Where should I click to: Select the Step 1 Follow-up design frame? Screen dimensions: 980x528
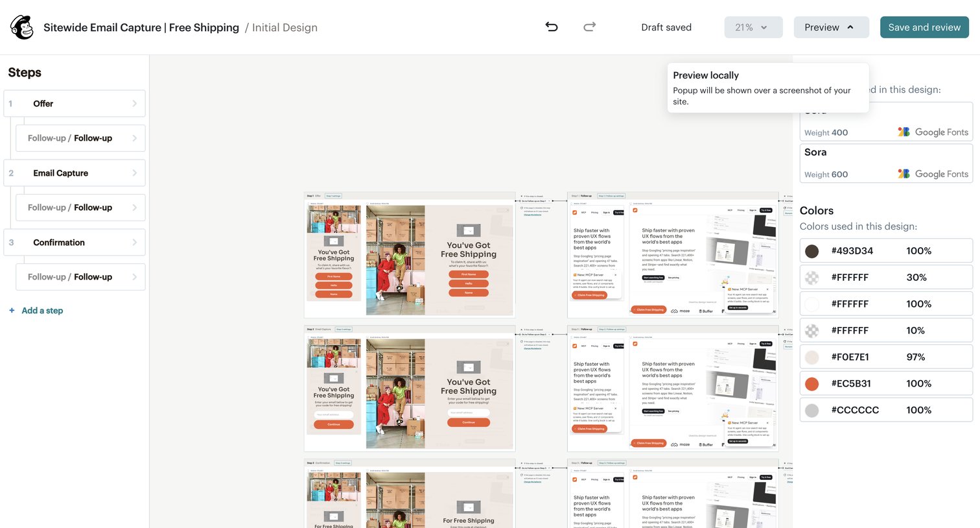[673, 255]
